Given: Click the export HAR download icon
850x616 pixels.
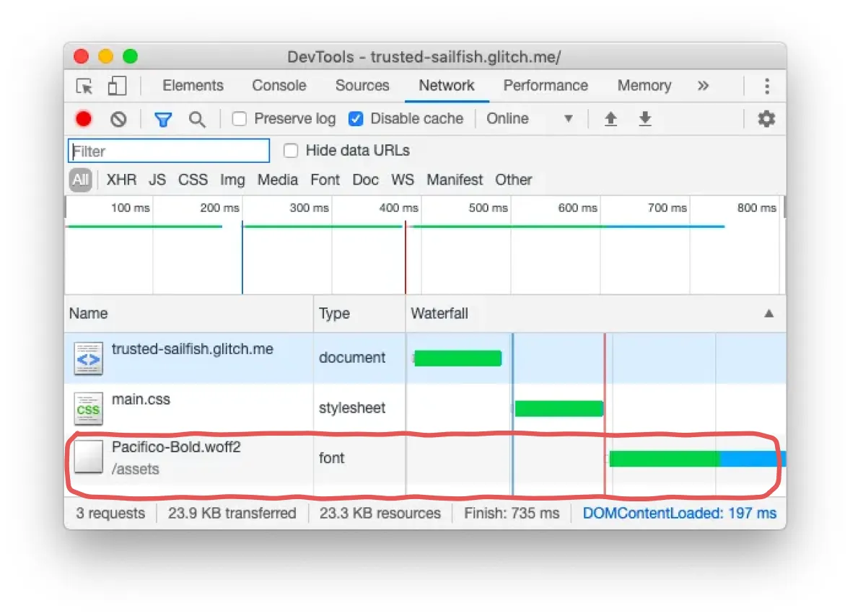Looking at the screenshot, I should (645, 119).
